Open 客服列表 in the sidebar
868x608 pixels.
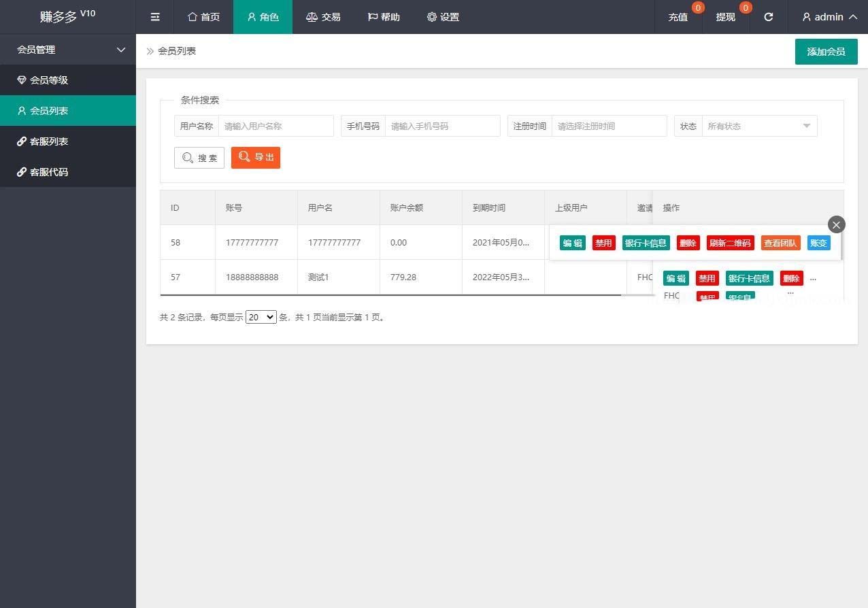pyautogui.click(x=49, y=141)
